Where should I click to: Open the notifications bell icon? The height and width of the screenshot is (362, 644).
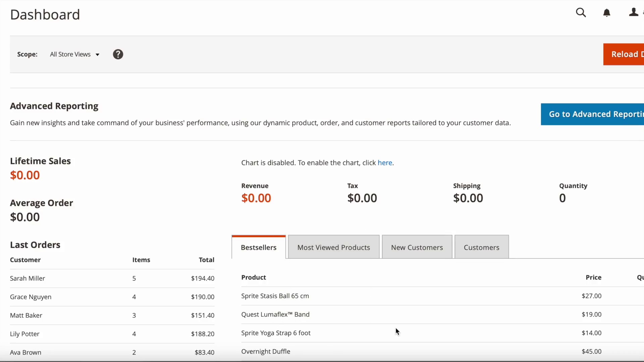pyautogui.click(x=606, y=13)
